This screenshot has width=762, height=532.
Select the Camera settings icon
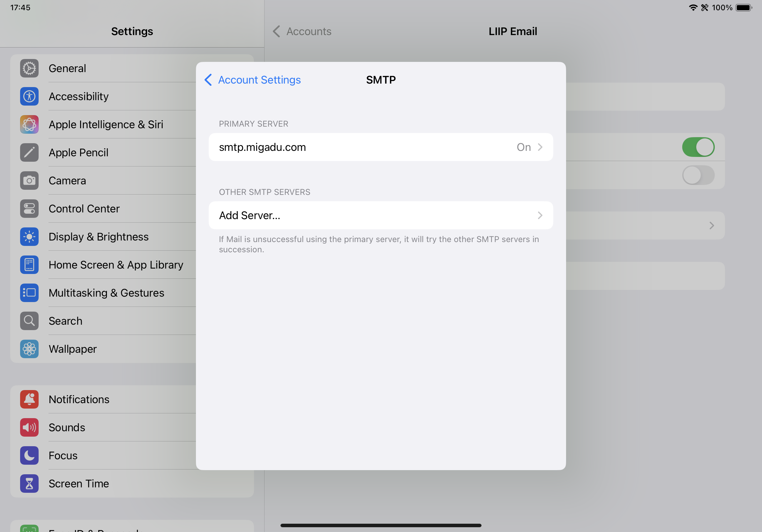click(29, 181)
